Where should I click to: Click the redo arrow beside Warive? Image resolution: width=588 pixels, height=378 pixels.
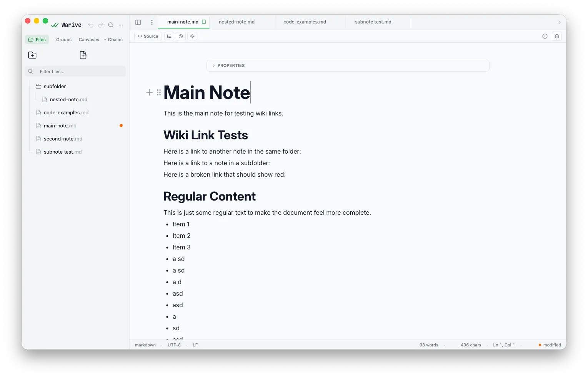(x=101, y=25)
